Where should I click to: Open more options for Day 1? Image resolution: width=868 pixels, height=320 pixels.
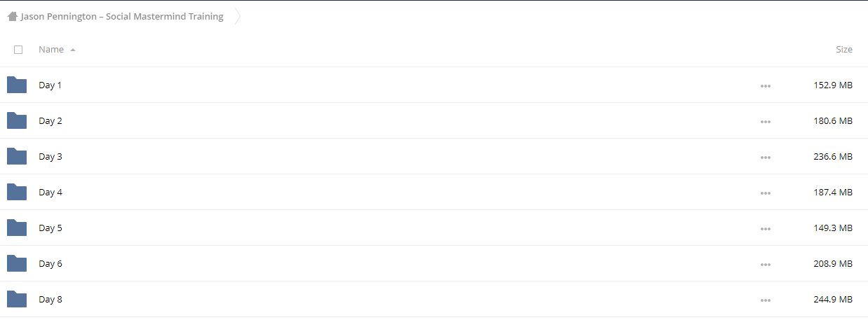(766, 85)
